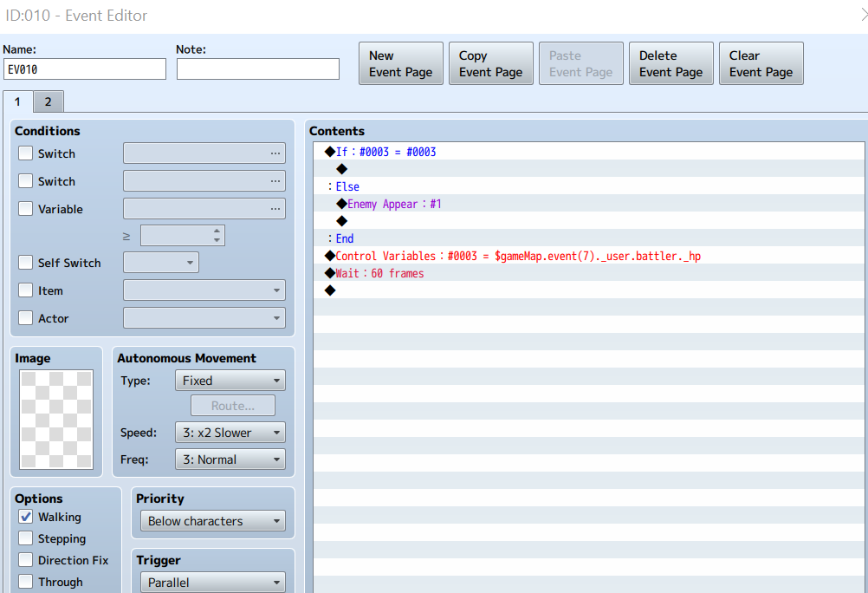Expand the Priority dropdown showing Below characters

tap(213, 521)
